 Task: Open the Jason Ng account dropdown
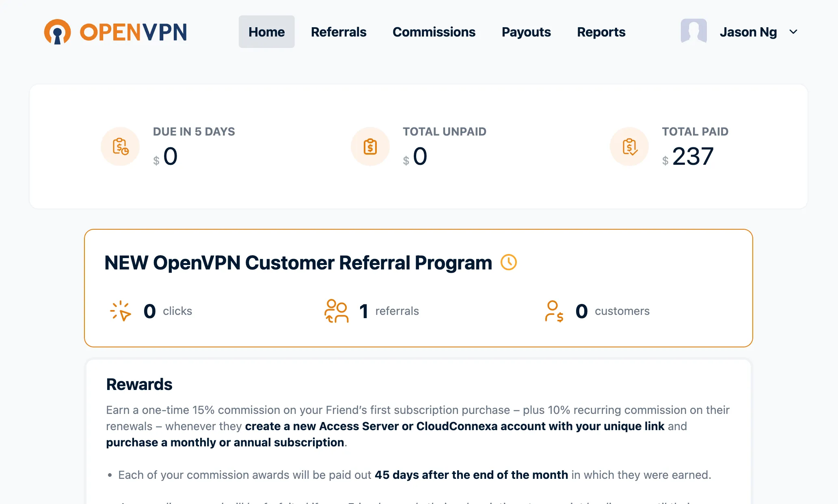748,32
